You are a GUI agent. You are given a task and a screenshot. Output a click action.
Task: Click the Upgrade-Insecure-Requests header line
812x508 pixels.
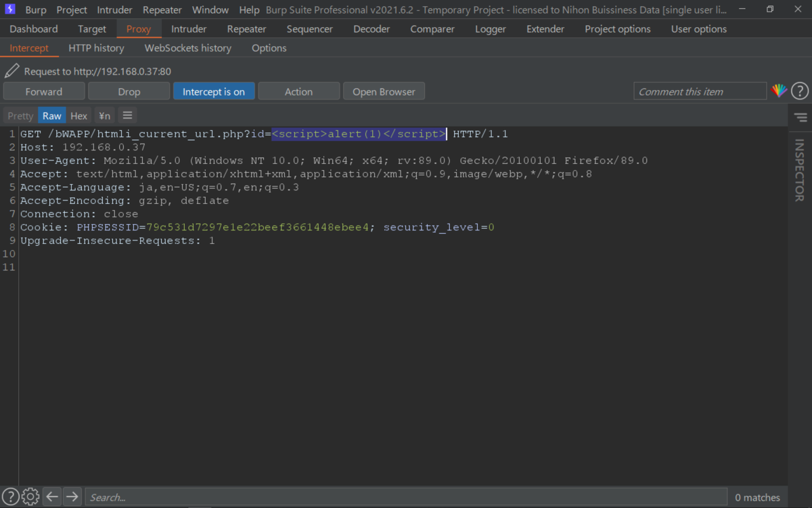[x=118, y=240]
